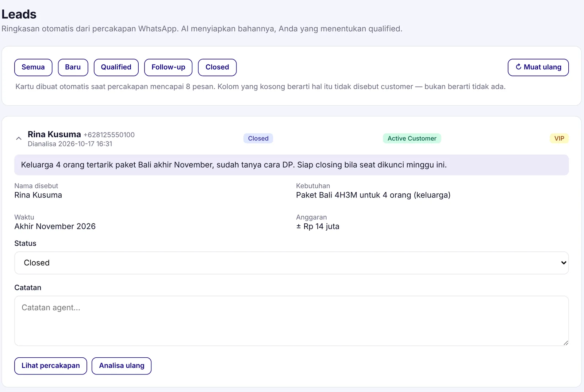Focus the Catatan agent notes field
The height and width of the screenshot is (392, 584).
coord(292,321)
